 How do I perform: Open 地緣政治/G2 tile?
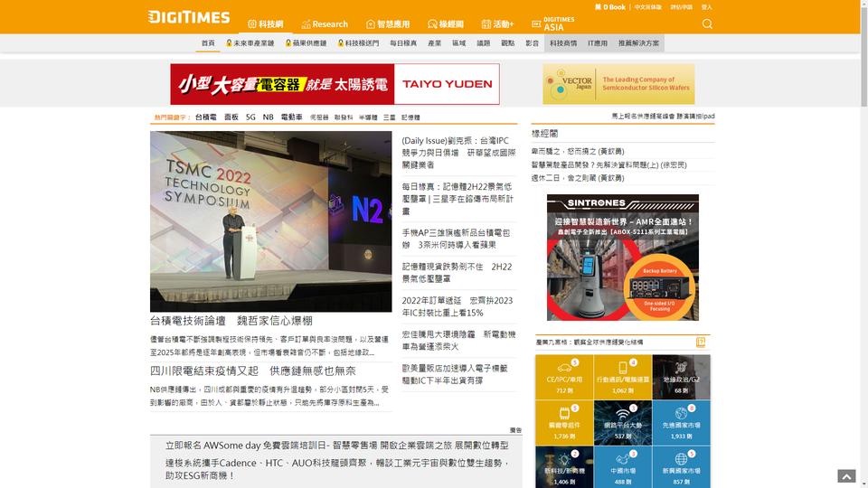682,378
